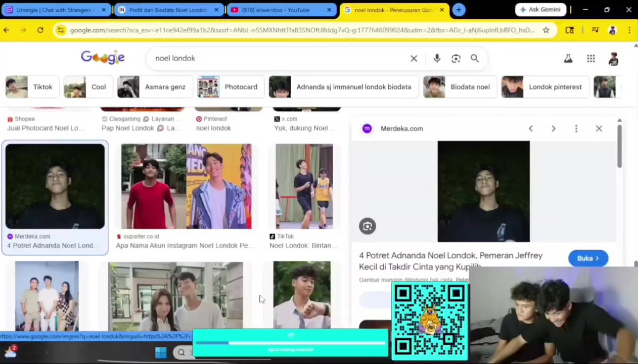
Task: Open the 4 Potret Adnanda Noel Londok title
Action: tap(450, 260)
